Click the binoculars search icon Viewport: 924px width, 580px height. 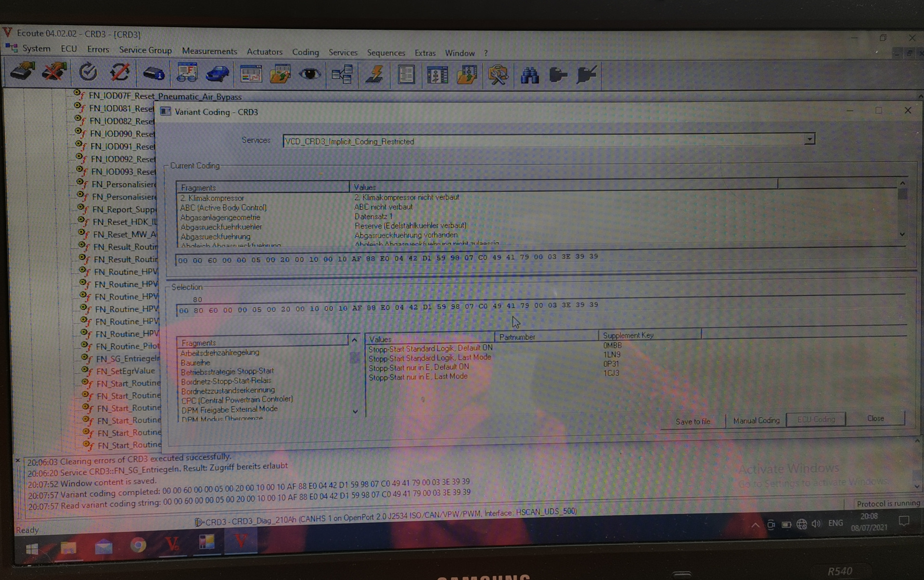[529, 76]
